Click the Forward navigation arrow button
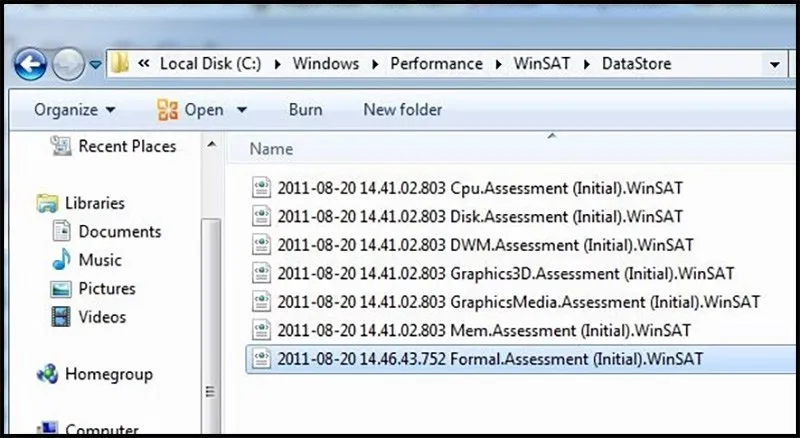The image size is (800, 438). click(67, 64)
